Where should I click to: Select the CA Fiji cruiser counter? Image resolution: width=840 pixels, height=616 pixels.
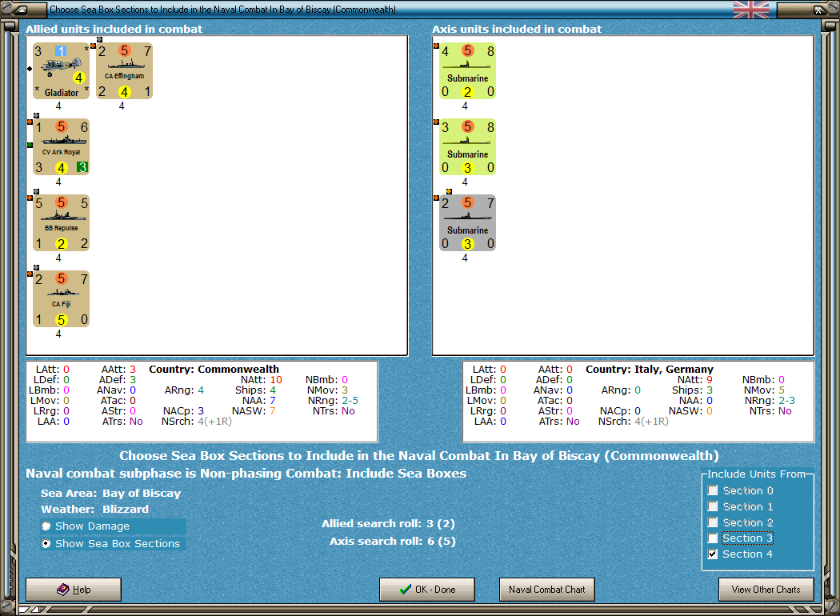point(61,299)
